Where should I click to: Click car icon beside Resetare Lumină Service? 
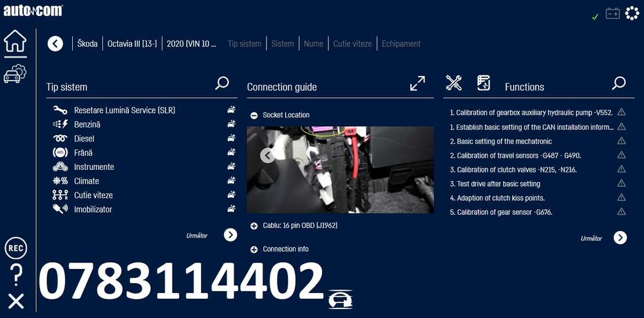click(232, 109)
